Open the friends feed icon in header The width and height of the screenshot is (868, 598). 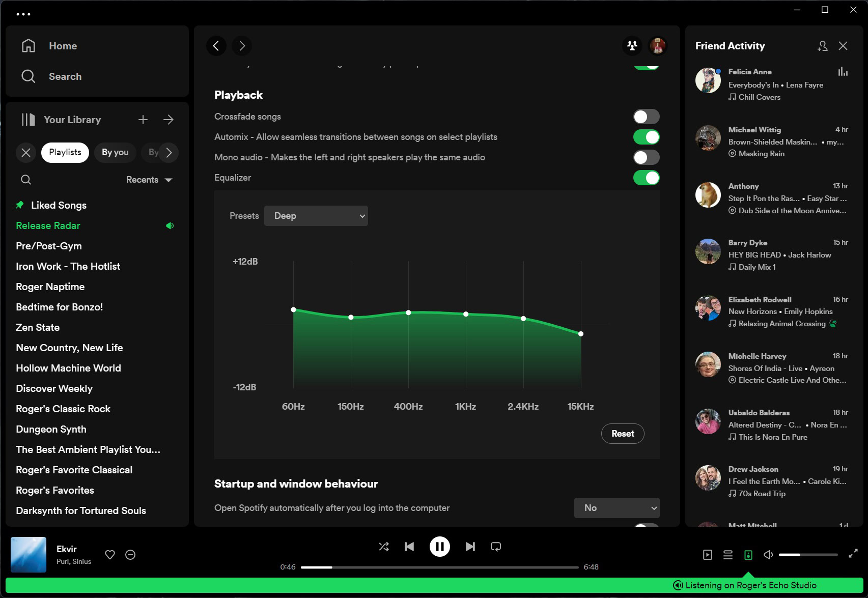[632, 46]
